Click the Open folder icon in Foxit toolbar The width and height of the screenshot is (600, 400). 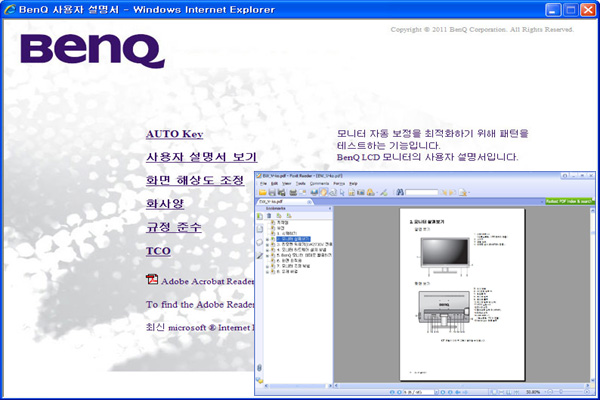(262, 192)
